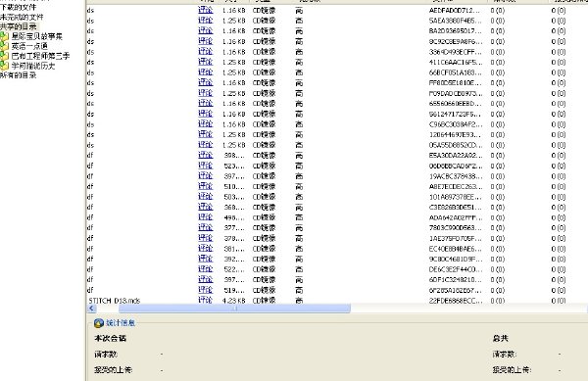
Task: Click 接受的上传 label under 本次会话
Action: (x=114, y=370)
